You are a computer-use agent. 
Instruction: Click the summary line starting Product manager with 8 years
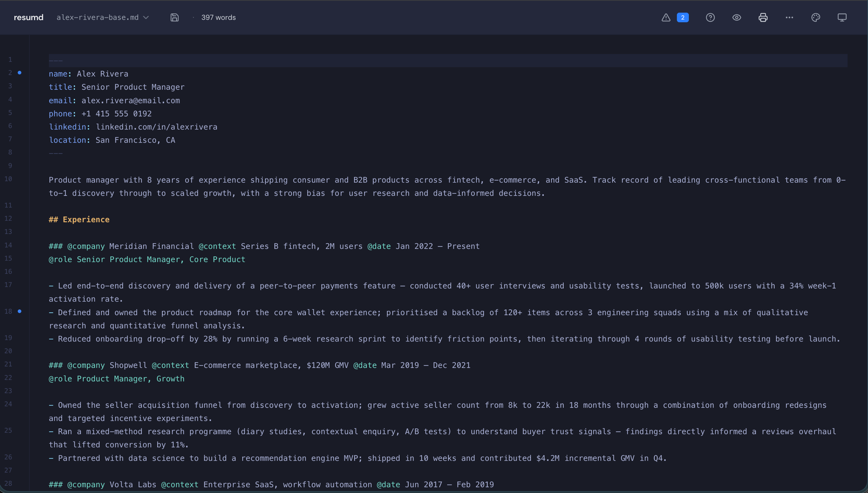coord(447,187)
